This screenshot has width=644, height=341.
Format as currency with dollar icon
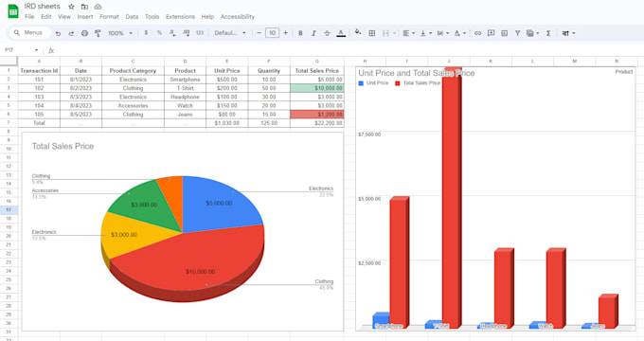(146, 33)
